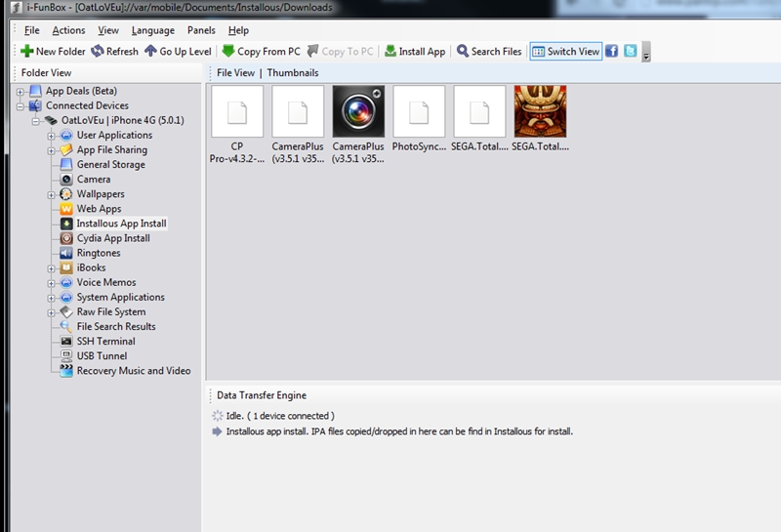Image resolution: width=781 pixels, height=532 pixels.
Task: Select the OatLoVEu iPhone device icon
Action: (51, 120)
